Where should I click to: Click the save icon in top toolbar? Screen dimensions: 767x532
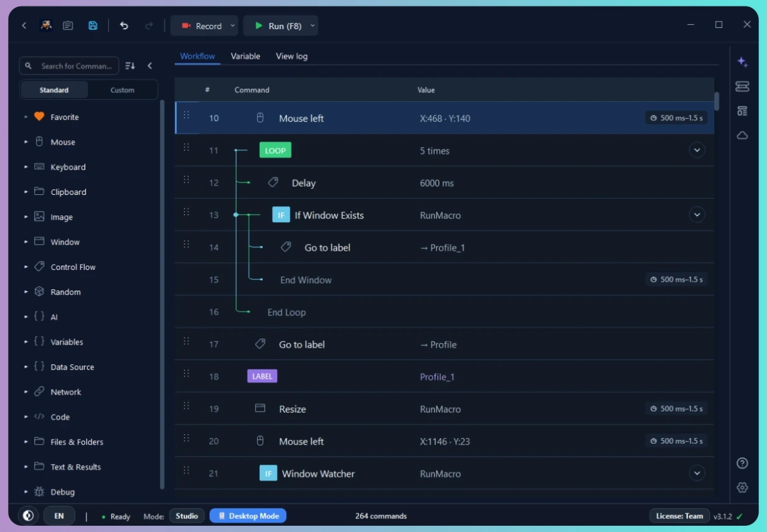(93, 25)
